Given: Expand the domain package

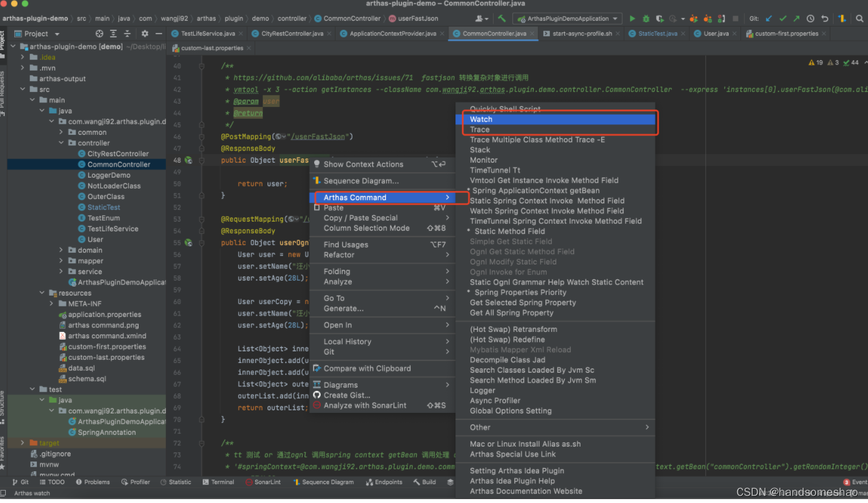Looking at the screenshot, I should coord(62,250).
